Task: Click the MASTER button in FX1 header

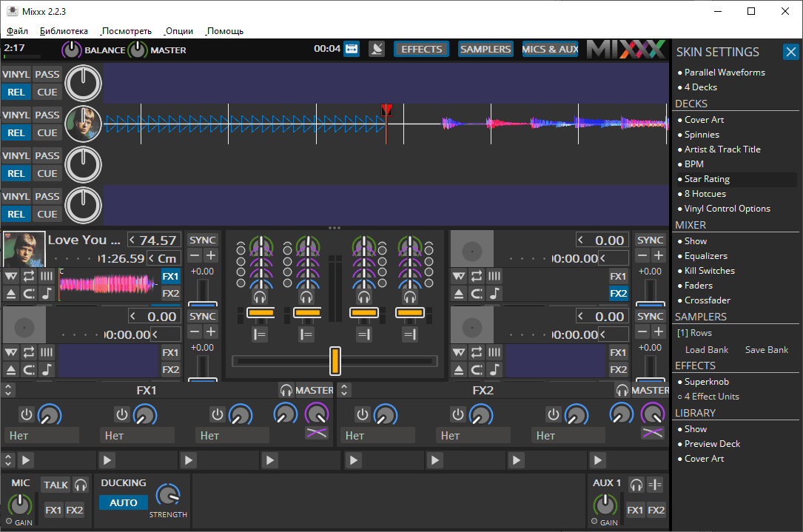Action: [314, 390]
